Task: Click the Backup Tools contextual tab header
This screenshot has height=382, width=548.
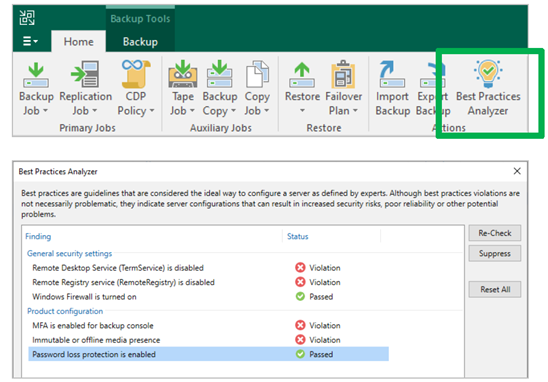Action: click(140, 19)
